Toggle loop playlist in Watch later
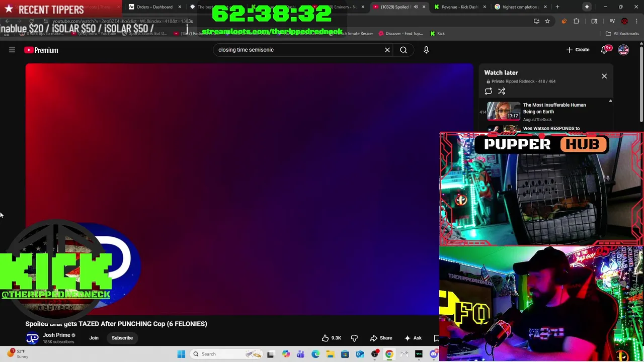The width and height of the screenshot is (644, 362). 488,91
